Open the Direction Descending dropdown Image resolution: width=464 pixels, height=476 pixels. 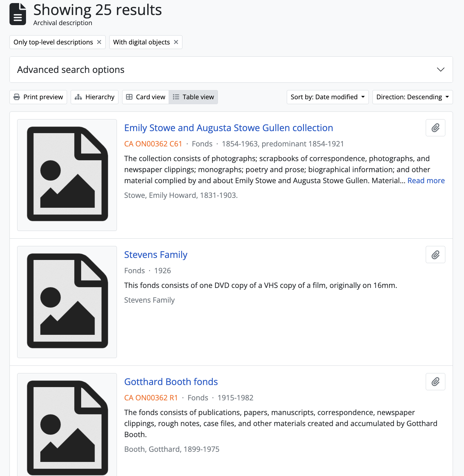(412, 97)
